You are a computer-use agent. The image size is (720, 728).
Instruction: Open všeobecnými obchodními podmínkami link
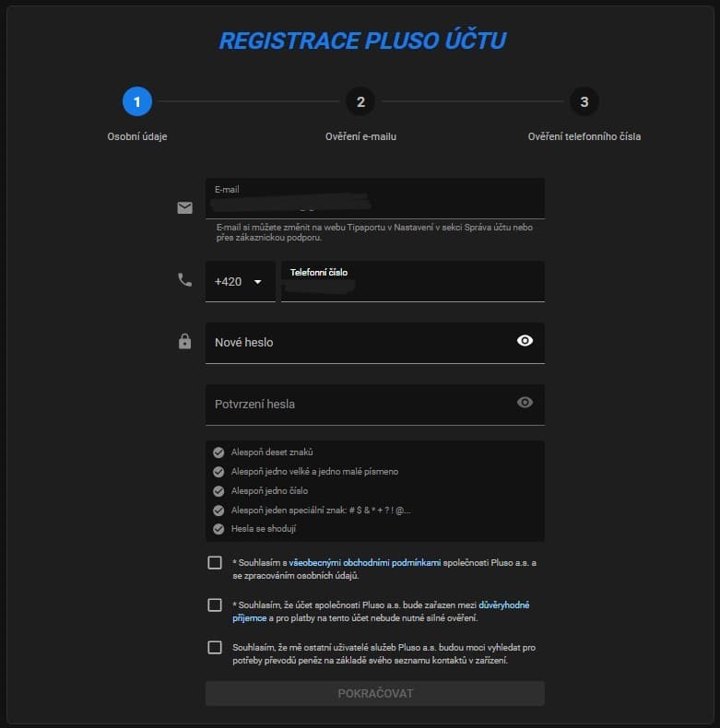(365, 563)
